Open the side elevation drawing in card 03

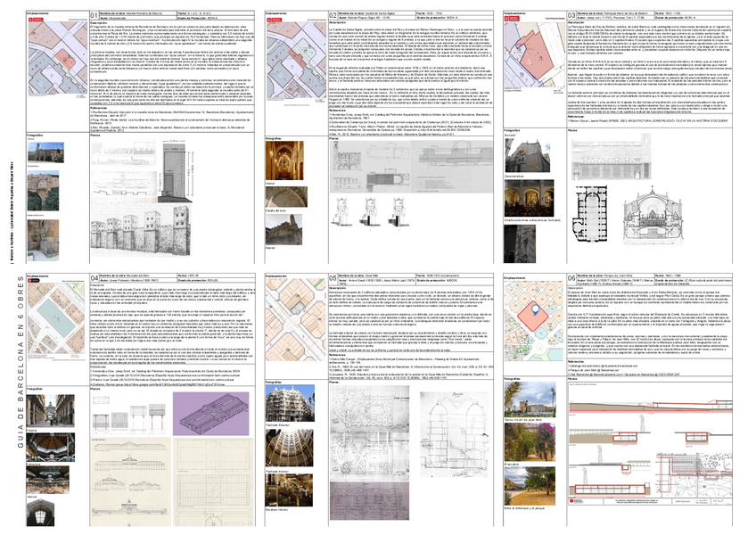(612, 157)
